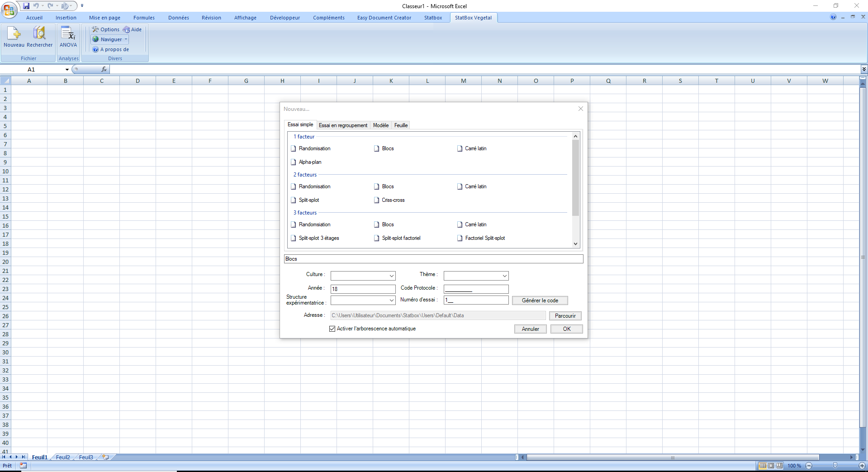This screenshot has width=868, height=472.
Task: Switch to the Modèle tab
Action: [381, 125]
